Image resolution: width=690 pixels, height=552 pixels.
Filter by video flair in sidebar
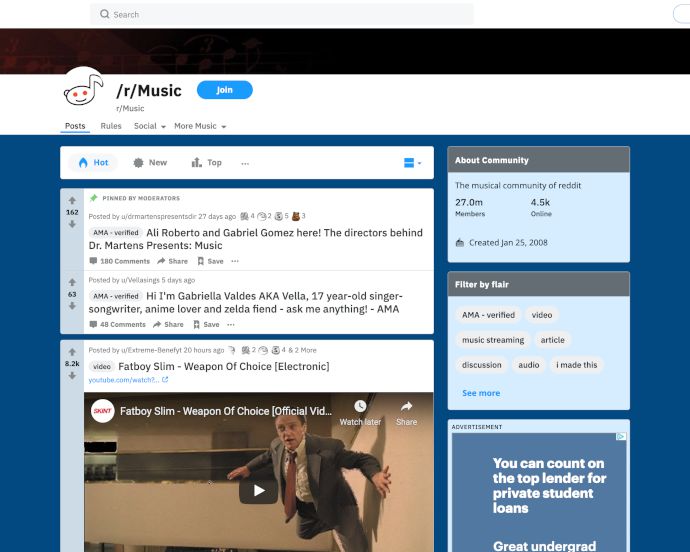point(542,315)
